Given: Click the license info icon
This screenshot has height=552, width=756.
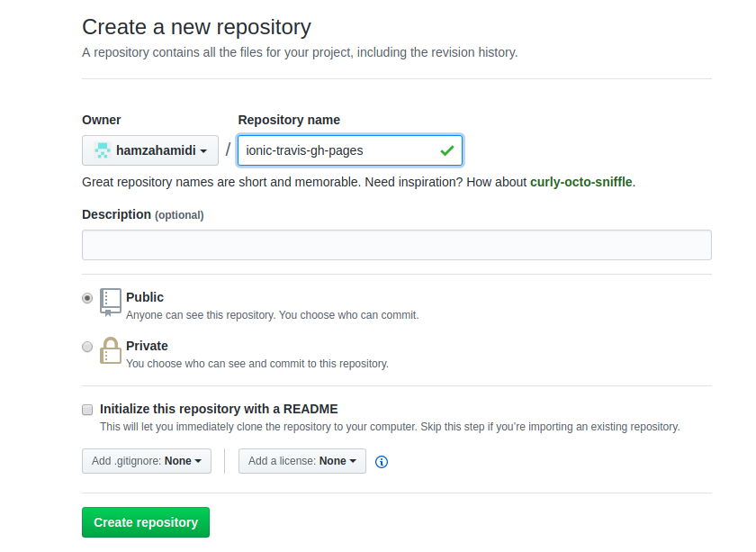Looking at the screenshot, I should click(382, 462).
